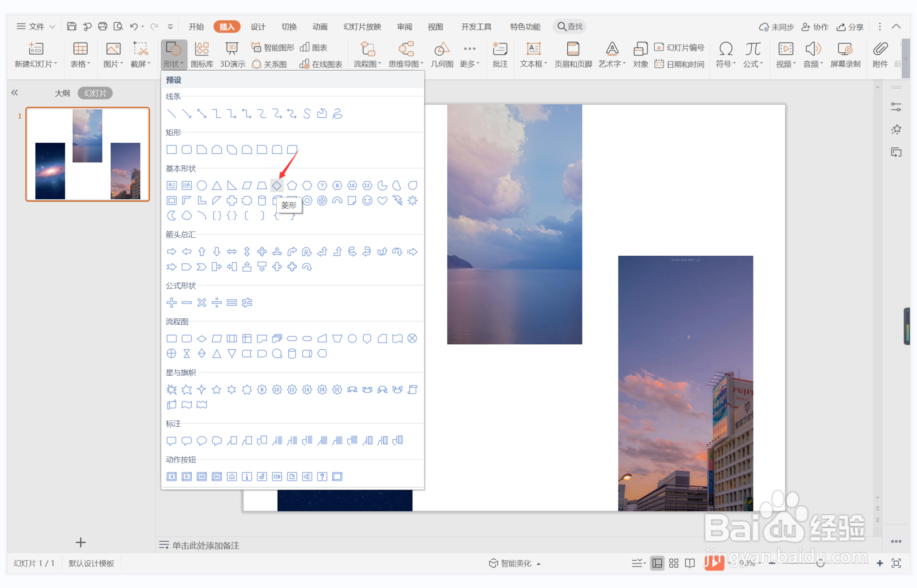Click the Print icon in quick access toolbar

point(102,26)
